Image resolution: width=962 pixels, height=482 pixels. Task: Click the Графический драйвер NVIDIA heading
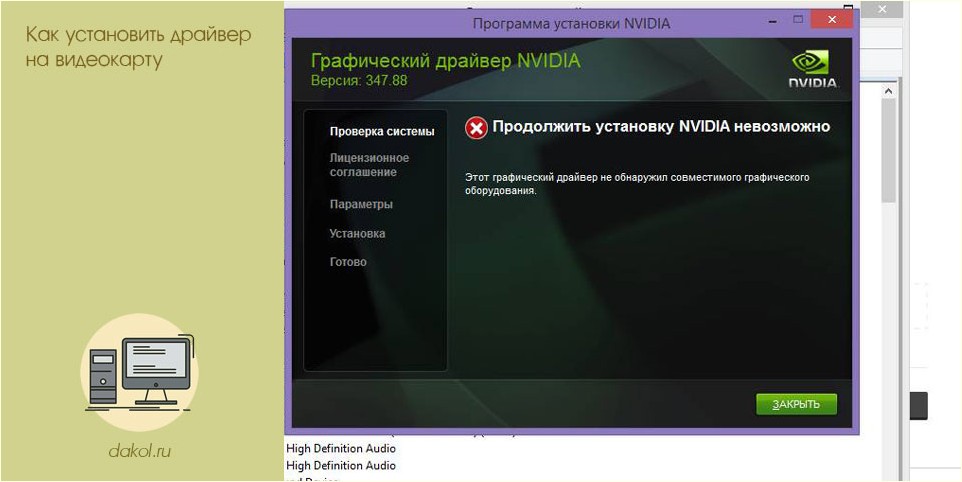pyautogui.click(x=445, y=61)
